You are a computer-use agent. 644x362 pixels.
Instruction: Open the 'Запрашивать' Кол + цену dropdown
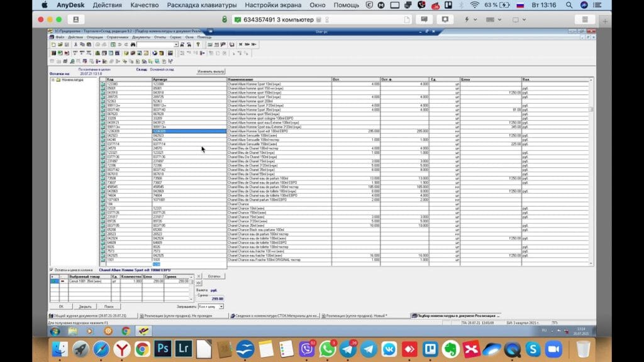pyautogui.click(x=221, y=306)
